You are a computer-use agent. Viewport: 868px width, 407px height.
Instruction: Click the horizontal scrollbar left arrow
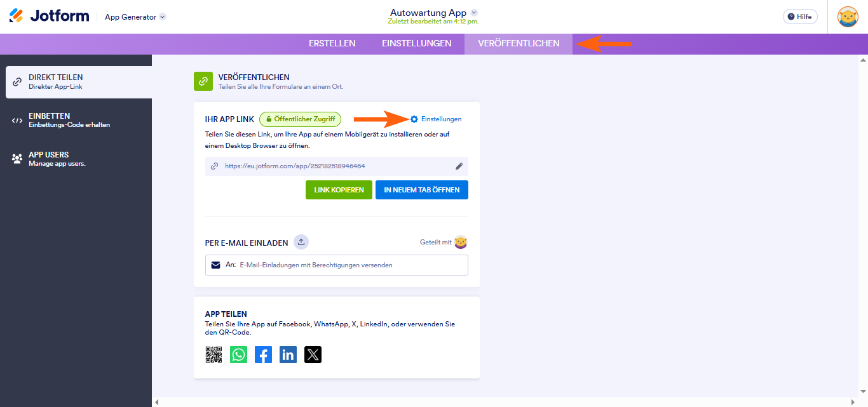pyautogui.click(x=157, y=402)
